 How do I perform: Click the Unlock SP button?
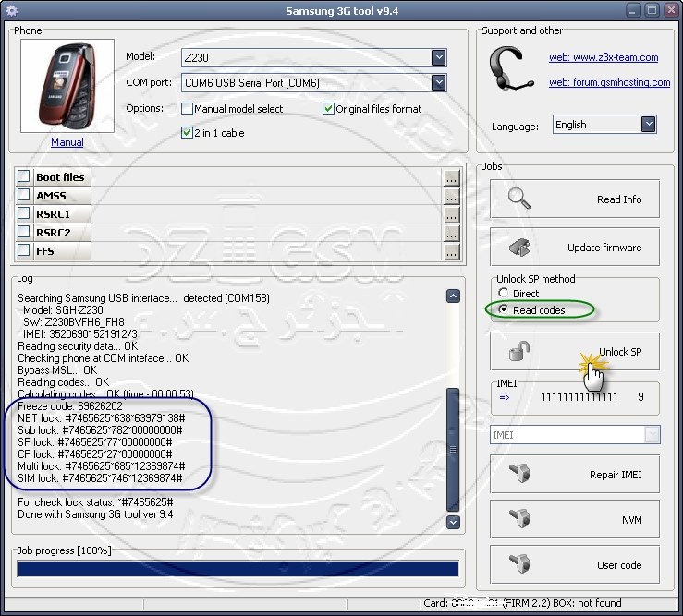[575, 351]
